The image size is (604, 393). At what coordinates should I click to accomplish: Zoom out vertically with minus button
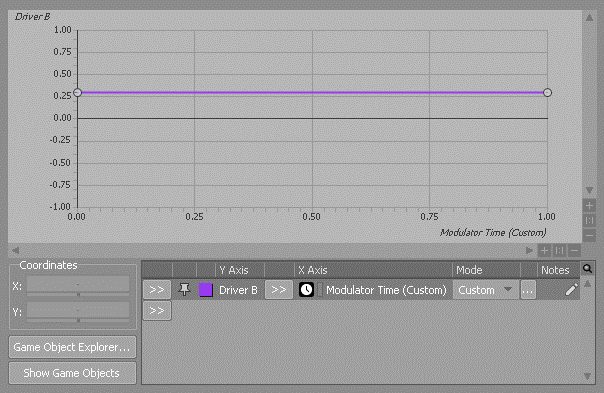coord(589,235)
